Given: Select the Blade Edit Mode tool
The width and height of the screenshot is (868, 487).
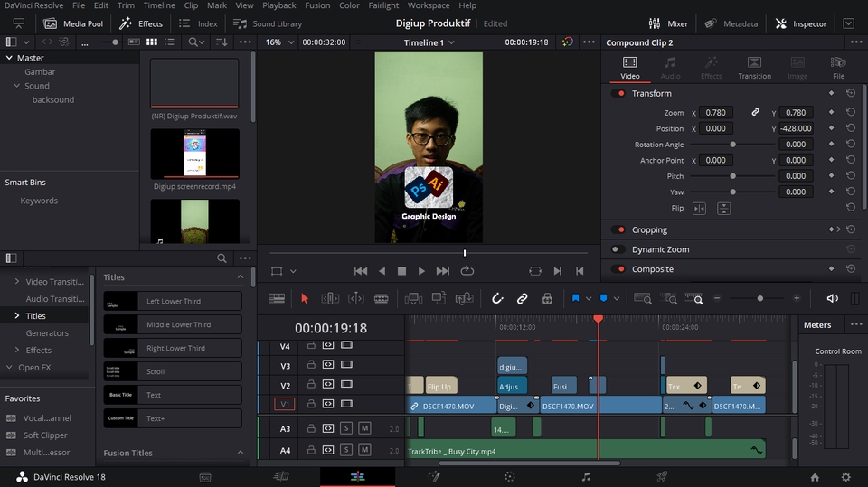Looking at the screenshot, I should [x=382, y=298].
